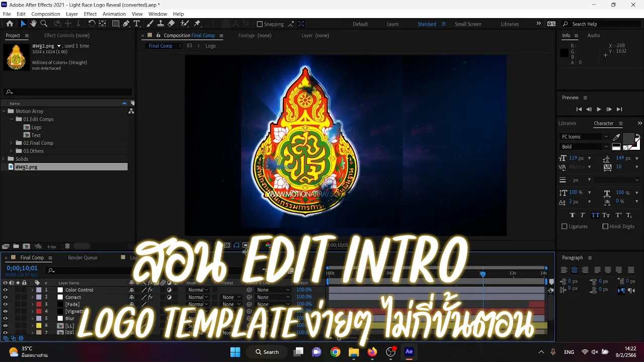Image resolution: width=644 pixels, height=362 pixels.
Task: Select the Eraser tool
Action: click(x=171, y=24)
